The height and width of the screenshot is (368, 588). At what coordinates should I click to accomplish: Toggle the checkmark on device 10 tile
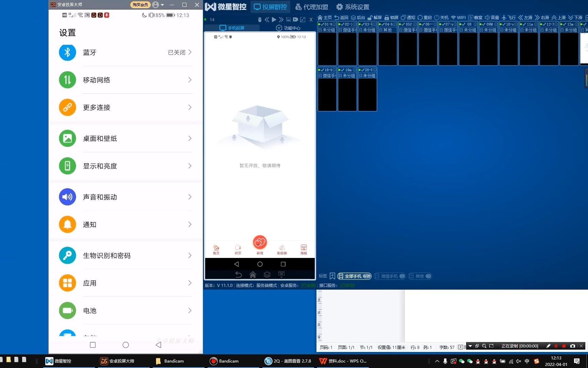point(504,24)
